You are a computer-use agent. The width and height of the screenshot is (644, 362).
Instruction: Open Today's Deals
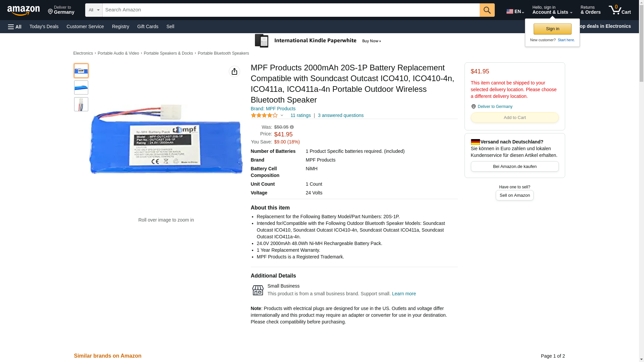[44, 26]
